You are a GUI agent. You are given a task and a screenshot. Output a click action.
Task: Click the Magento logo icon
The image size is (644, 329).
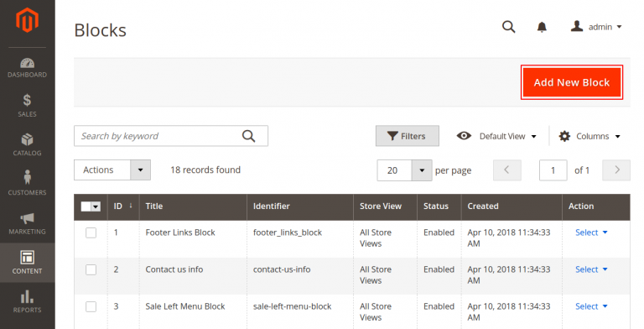27,20
